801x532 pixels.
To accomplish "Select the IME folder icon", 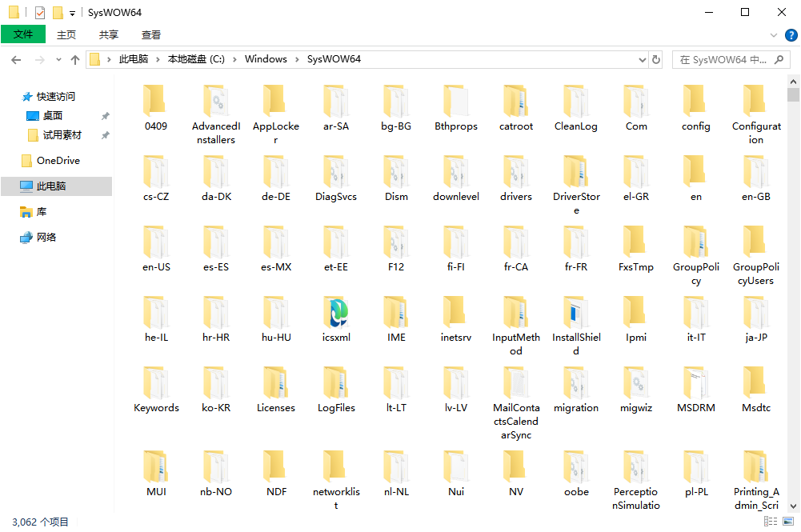I will pos(396,312).
